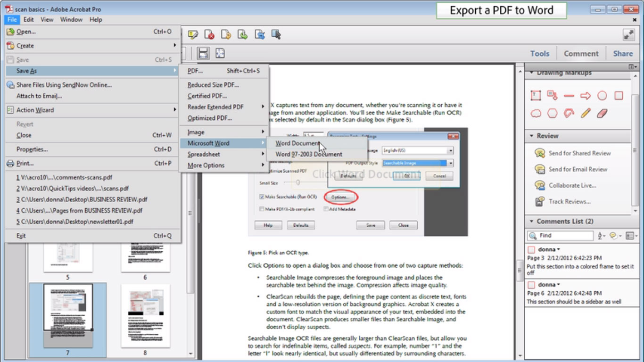Click Send for Shared Review link
The width and height of the screenshot is (644, 362).
[x=579, y=153]
